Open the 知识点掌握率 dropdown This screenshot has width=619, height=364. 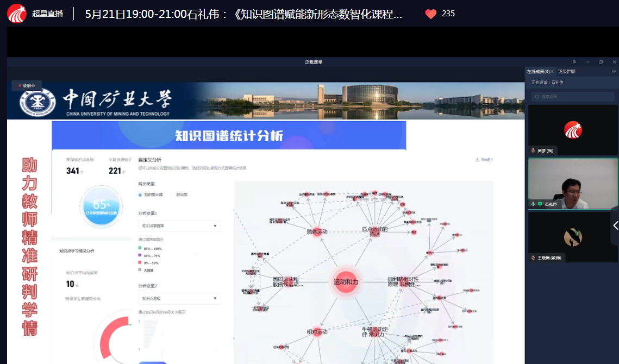tap(179, 226)
